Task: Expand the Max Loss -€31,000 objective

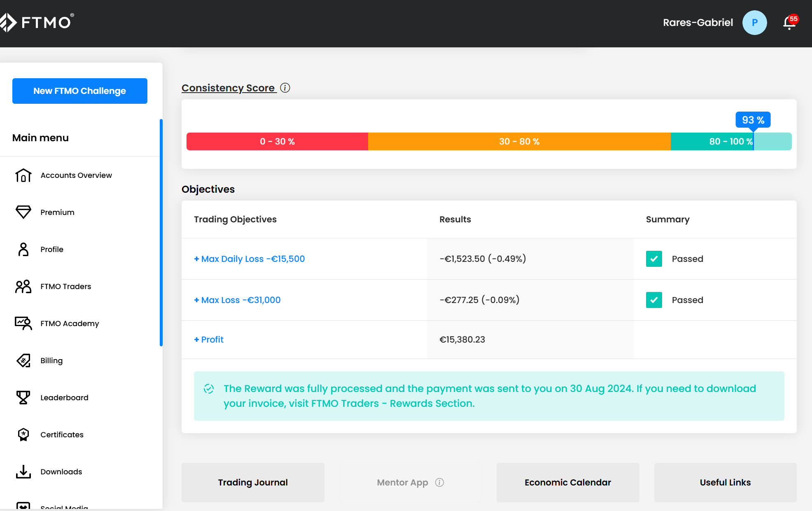Action: (x=237, y=300)
